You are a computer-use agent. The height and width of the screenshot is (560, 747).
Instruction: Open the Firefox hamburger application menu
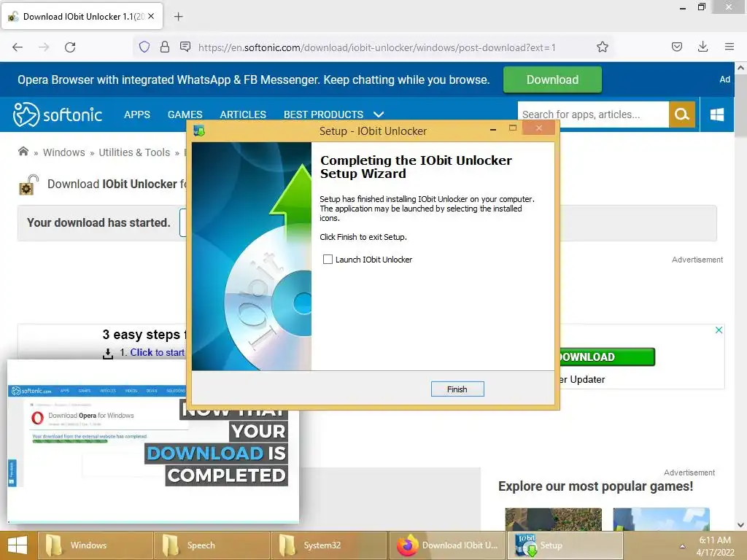coord(729,47)
